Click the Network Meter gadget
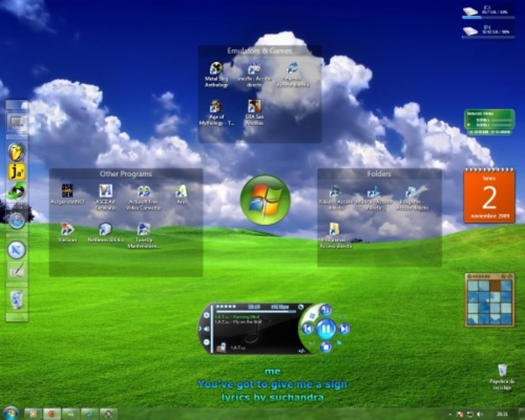The width and height of the screenshot is (525, 420). click(x=489, y=122)
